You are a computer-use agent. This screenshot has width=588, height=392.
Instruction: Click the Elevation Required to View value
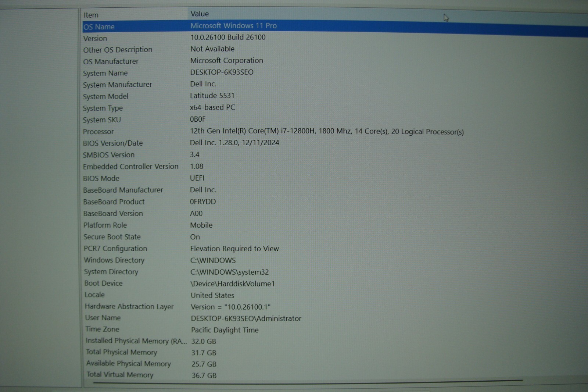[234, 249]
